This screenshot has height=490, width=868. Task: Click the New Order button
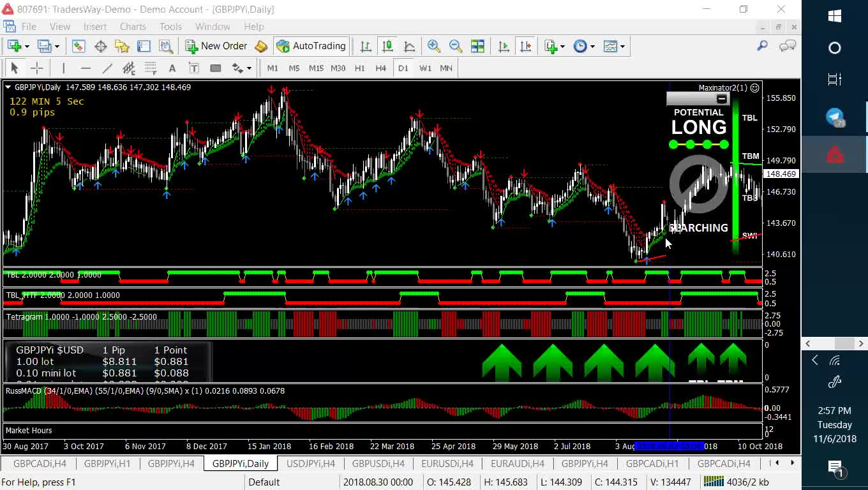pyautogui.click(x=216, y=46)
